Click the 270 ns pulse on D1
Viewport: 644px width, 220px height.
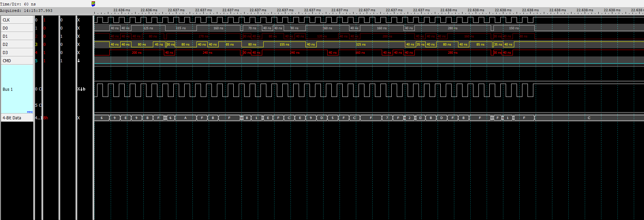click(203, 36)
